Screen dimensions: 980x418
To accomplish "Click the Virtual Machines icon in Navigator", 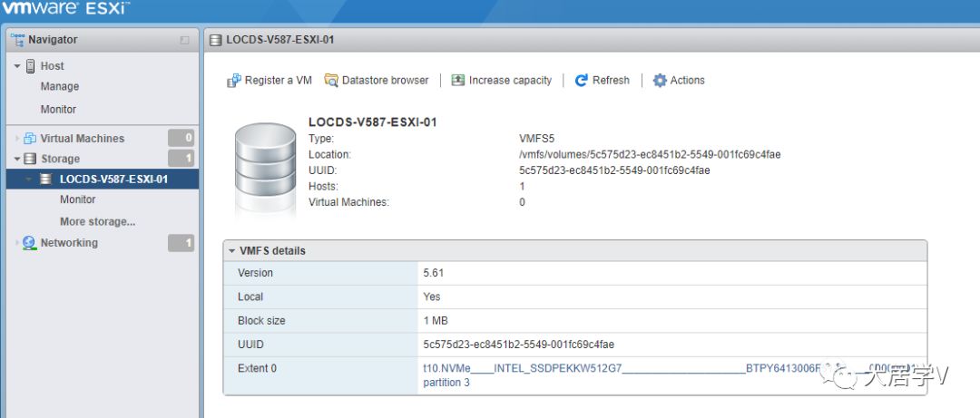I will pos(30,139).
